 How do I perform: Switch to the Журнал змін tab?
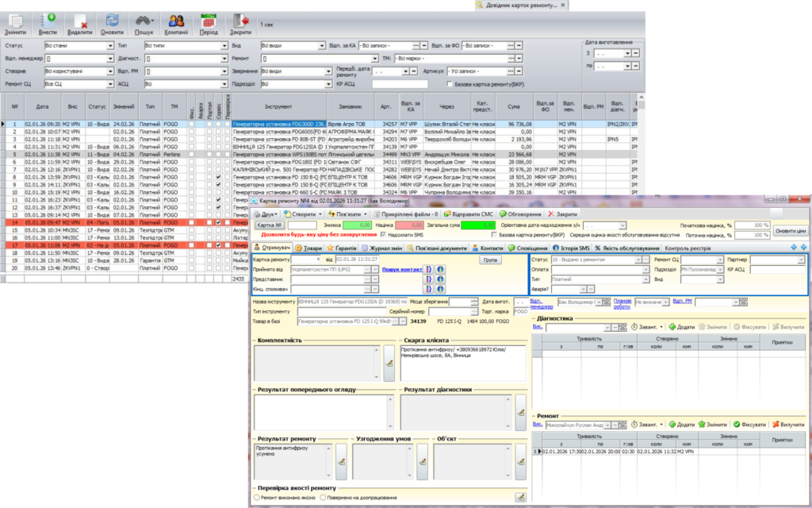click(382, 248)
